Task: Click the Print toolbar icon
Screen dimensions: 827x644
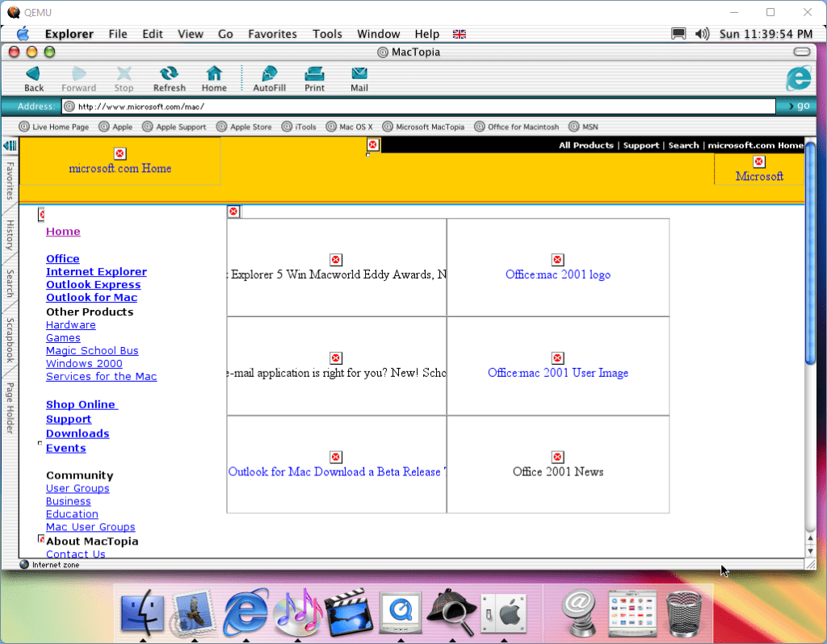Action: click(314, 74)
